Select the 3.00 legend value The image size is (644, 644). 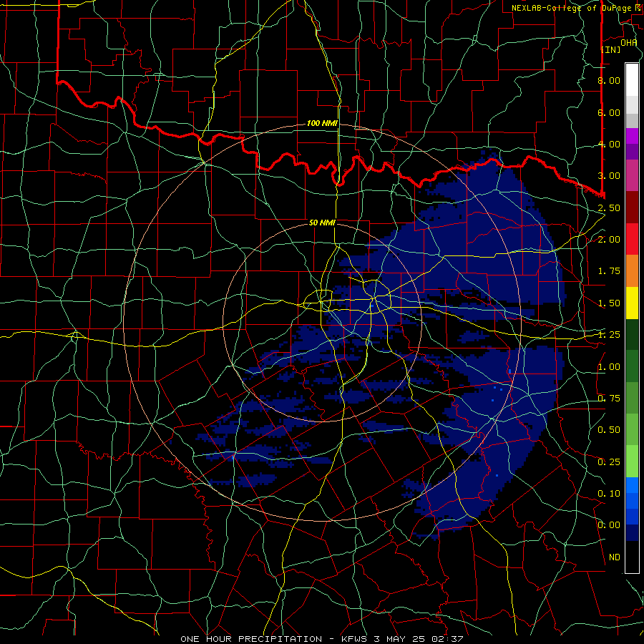click(x=609, y=176)
